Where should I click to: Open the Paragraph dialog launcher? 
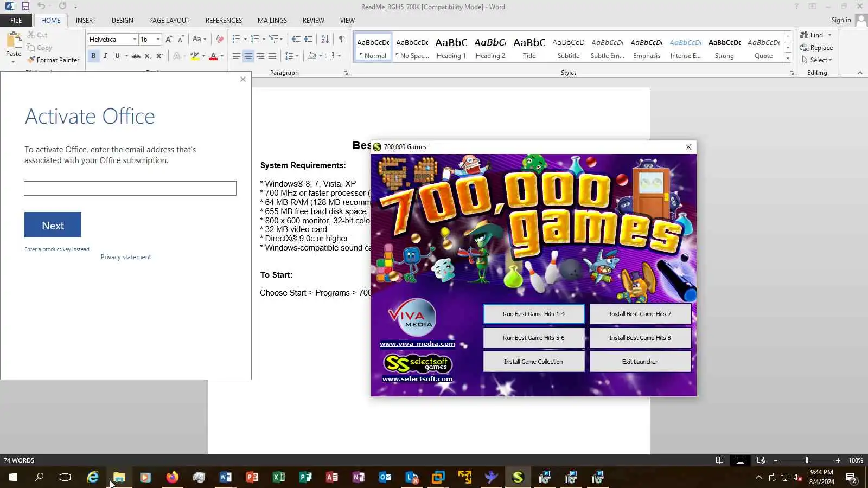click(x=346, y=73)
